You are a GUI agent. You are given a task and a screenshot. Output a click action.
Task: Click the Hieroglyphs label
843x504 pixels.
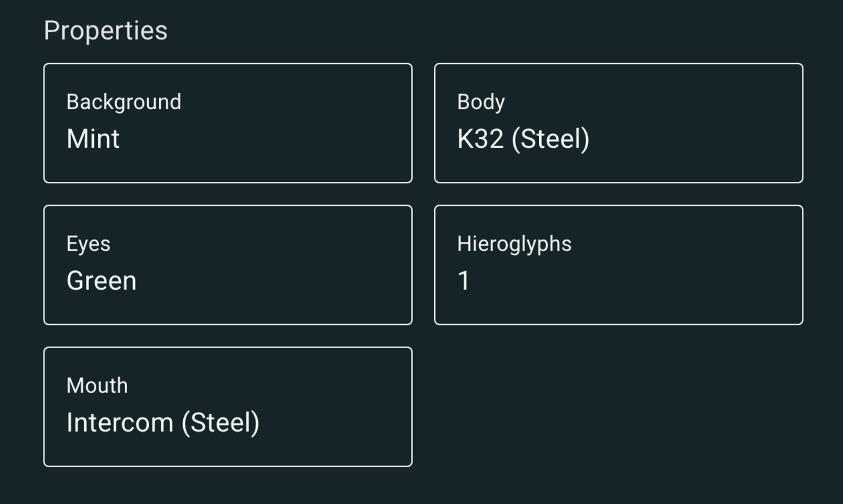point(514,243)
